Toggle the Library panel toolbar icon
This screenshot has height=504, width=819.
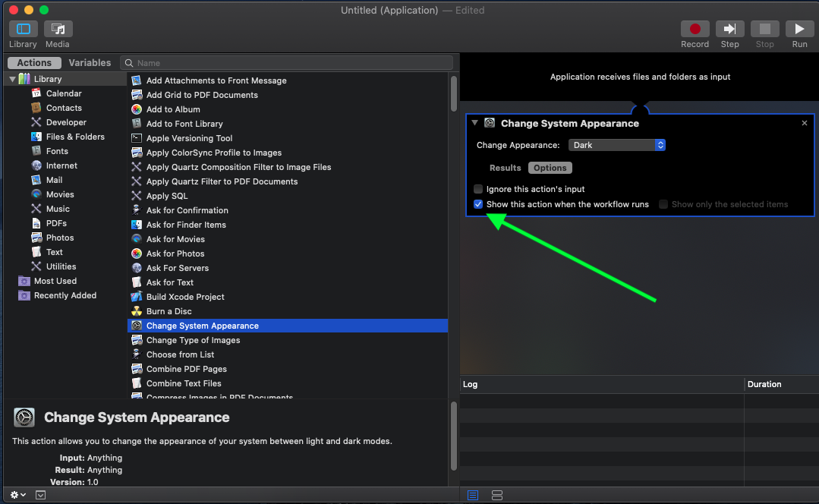click(23, 29)
